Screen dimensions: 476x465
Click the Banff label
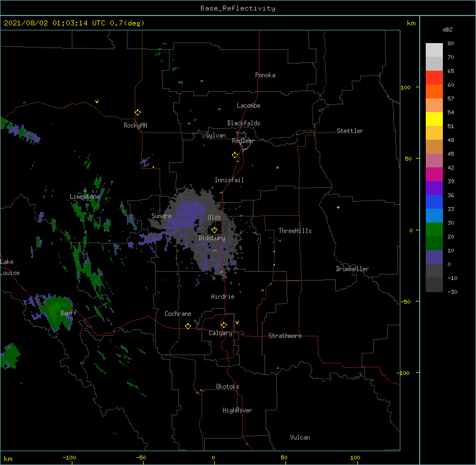[x=68, y=313]
